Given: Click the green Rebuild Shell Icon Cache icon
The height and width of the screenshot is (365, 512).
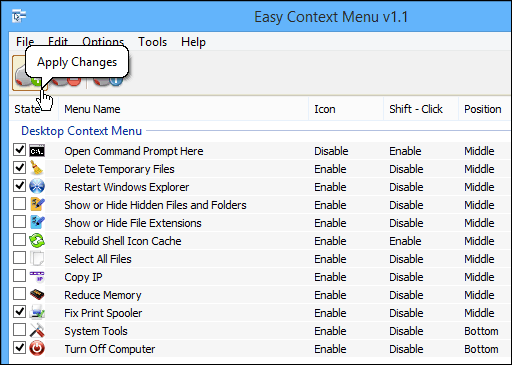Looking at the screenshot, I should pyautogui.click(x=37, y=240).
